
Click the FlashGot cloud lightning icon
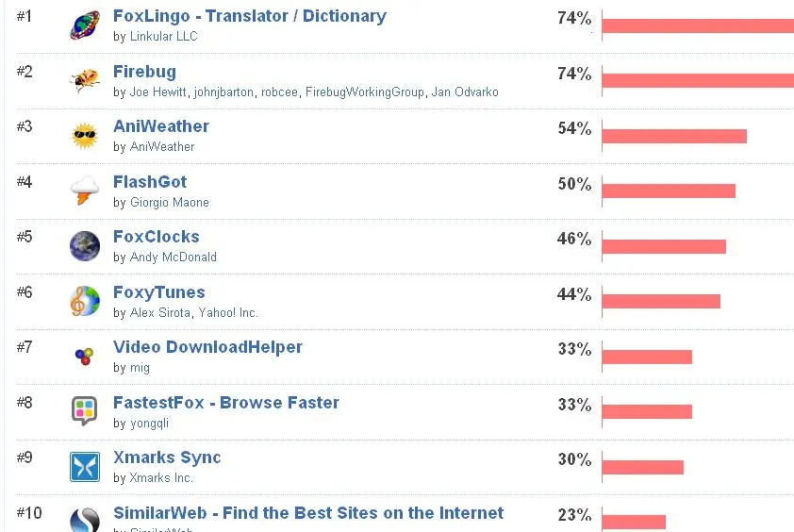85,191
